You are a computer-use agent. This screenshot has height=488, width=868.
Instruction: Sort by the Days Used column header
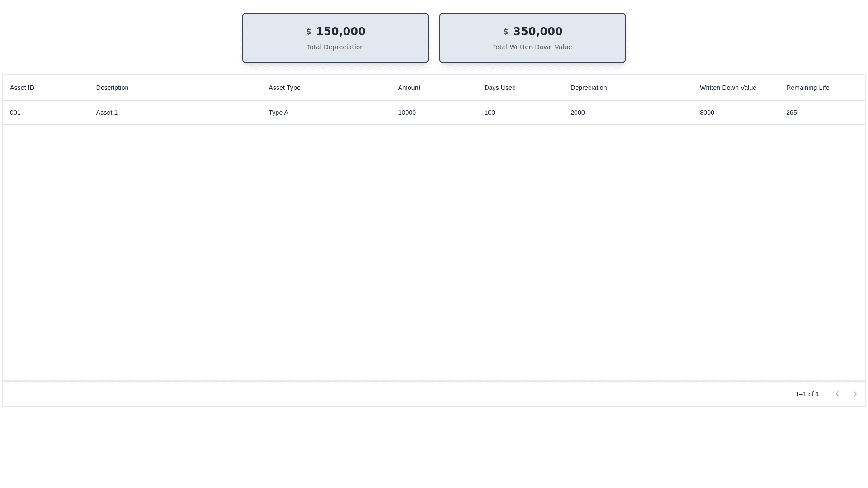(500, 88)
